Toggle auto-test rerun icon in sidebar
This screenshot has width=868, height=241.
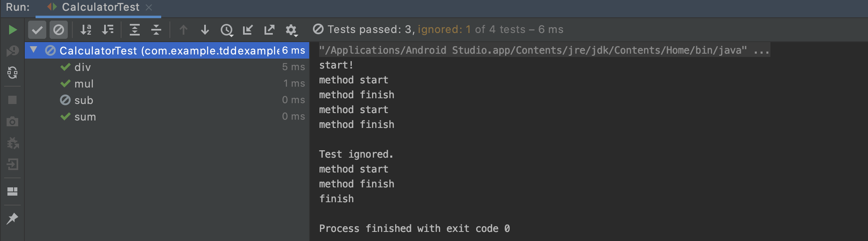tap(12, 73)
